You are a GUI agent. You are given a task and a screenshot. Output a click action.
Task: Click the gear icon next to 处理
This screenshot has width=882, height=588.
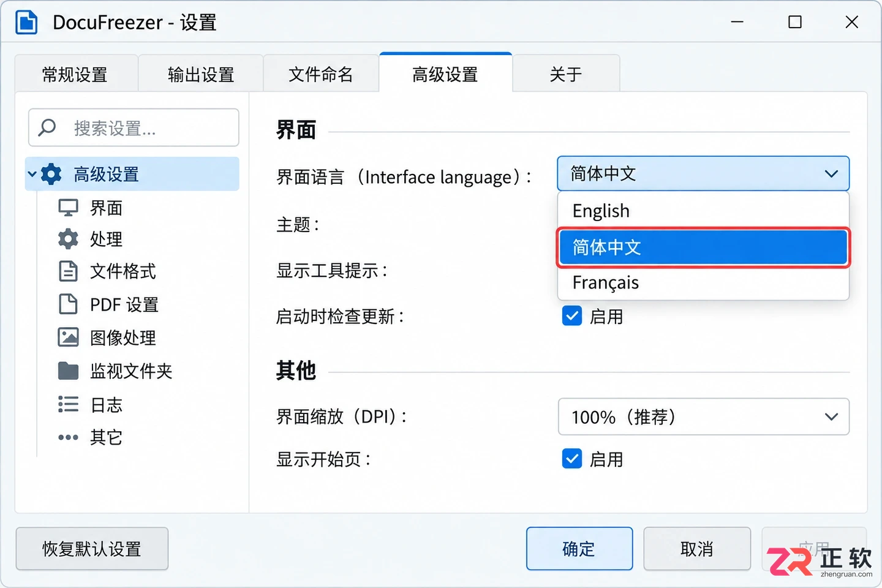(x=68, y=239)
